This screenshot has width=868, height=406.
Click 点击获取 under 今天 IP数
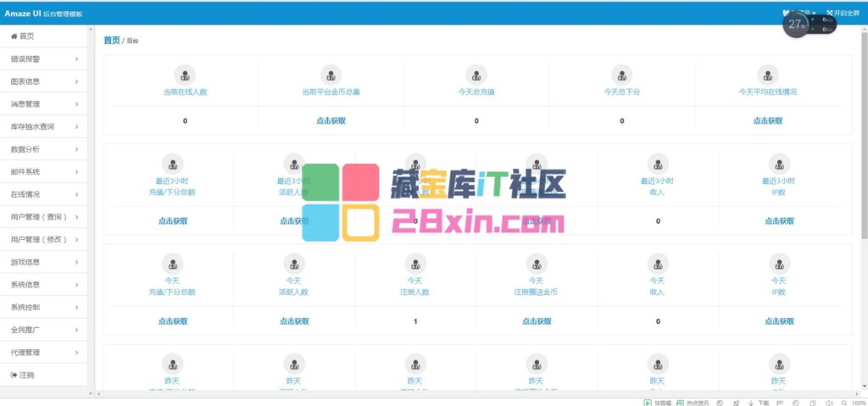click(x=780, y=321)
